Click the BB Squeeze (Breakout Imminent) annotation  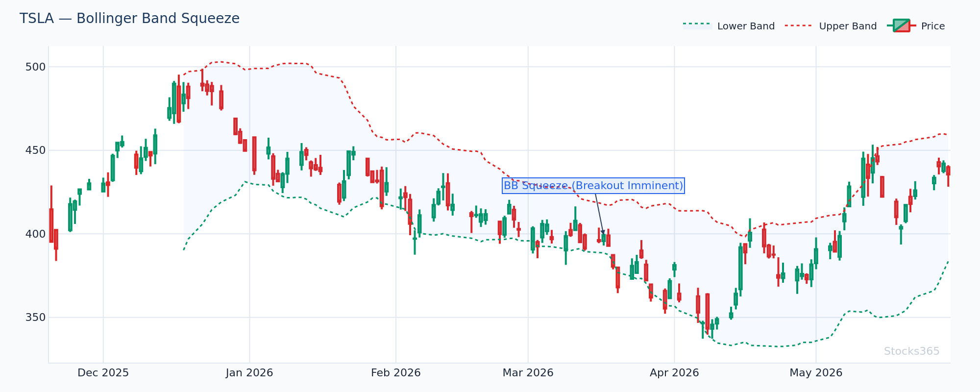click(593, 186)
